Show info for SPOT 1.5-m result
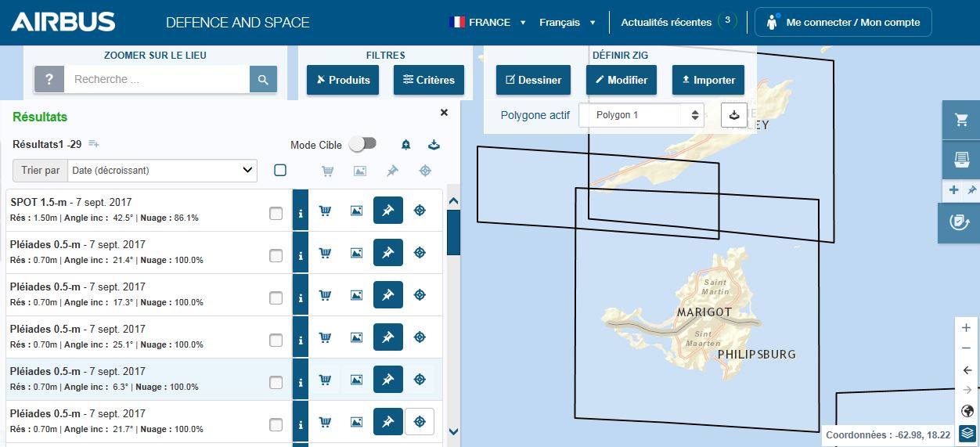This screenshot has height=447, width=980. 301,211
